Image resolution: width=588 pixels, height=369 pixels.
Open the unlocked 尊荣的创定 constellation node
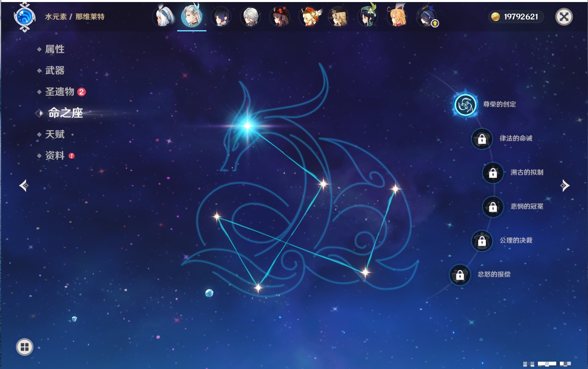point(465,105)
